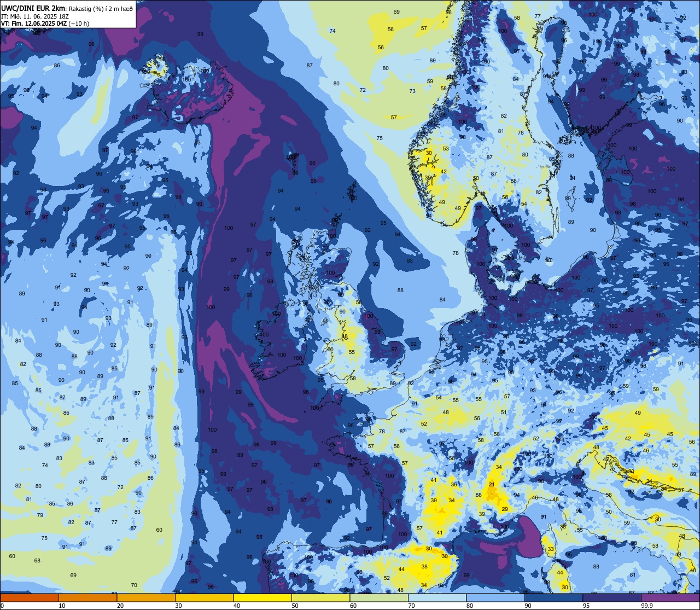Click the purple above-99.9 legend swatch
Image resolution: width=700 pixels, height=610 pixels.
click(x=670, y=597)
